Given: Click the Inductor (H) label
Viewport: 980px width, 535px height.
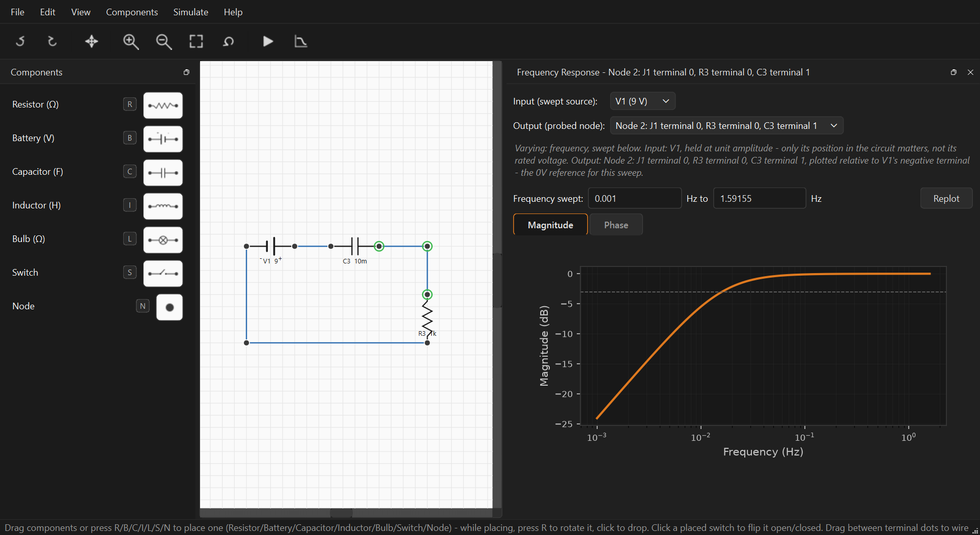Looking at the screenshot, I should pos(36,205).
